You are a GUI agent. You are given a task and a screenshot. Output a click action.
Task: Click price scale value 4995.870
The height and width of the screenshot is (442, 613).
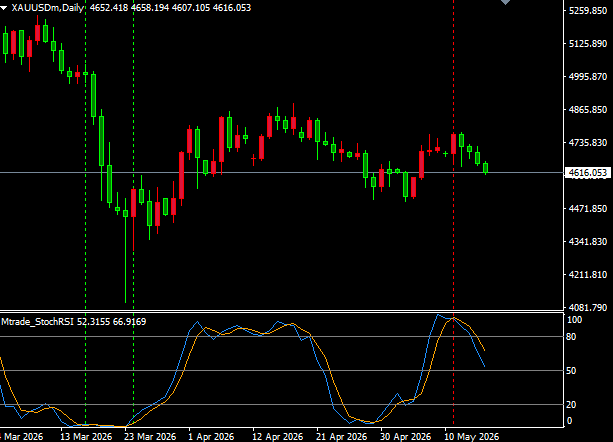588,77
